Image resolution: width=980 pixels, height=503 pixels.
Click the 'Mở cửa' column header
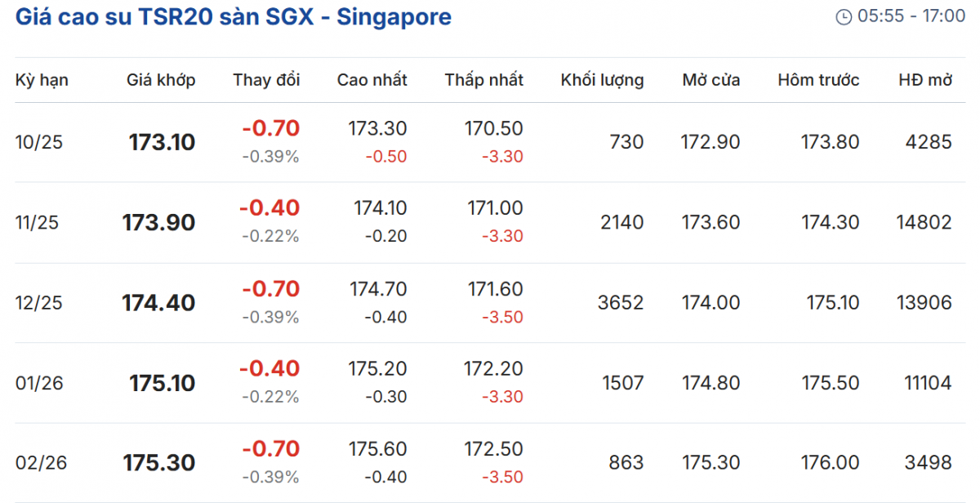point(711,80)
